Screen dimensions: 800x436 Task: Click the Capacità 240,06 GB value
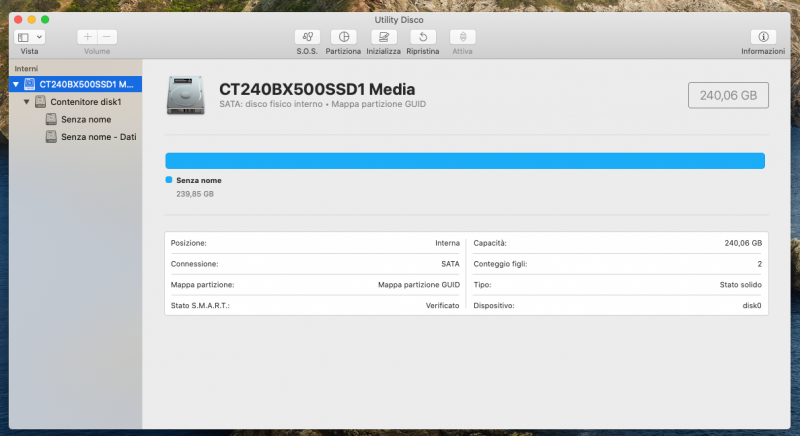743,243
